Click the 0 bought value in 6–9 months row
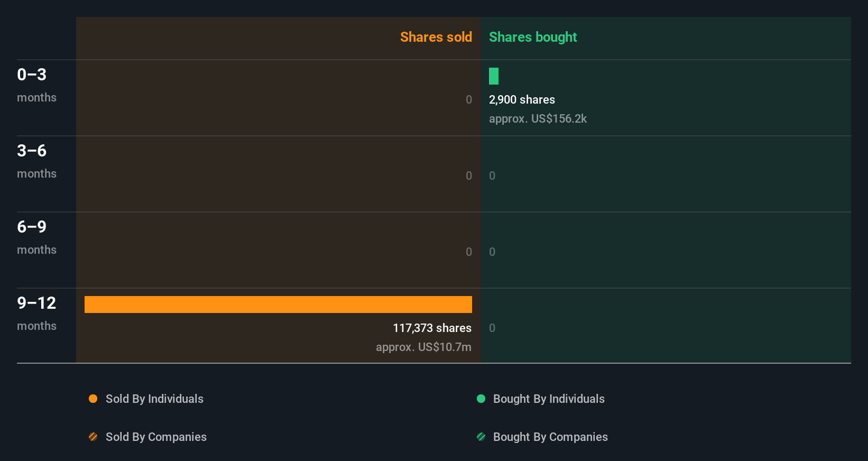Viewport: 868px width, 461px height. (492, 252)
